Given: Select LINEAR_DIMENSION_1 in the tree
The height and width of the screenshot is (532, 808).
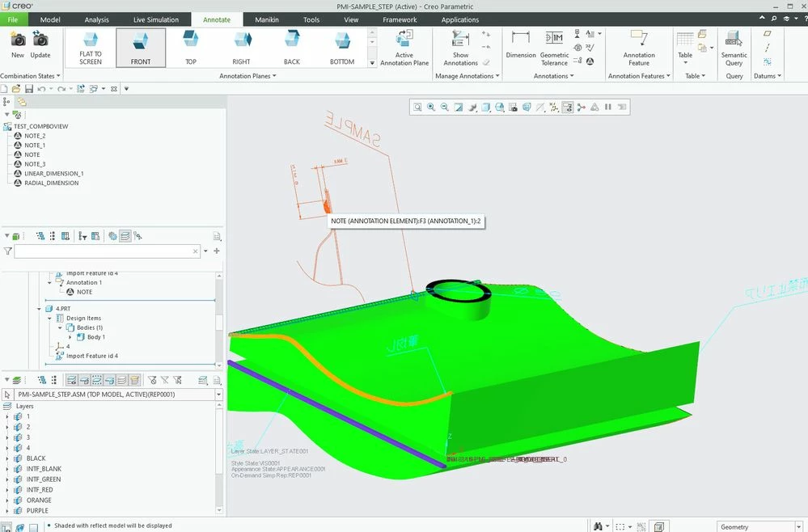Looking at the screenshot, I should 54,174.
